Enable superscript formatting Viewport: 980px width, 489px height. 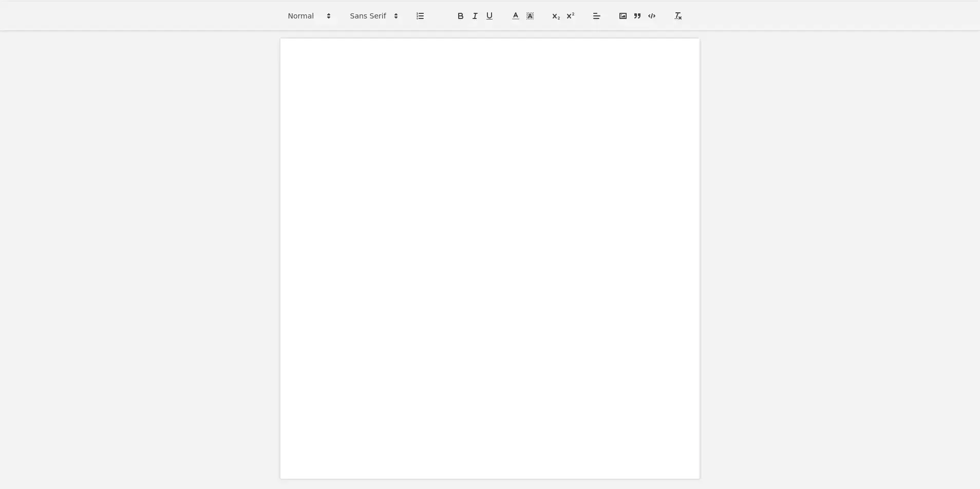pos(570,16)
